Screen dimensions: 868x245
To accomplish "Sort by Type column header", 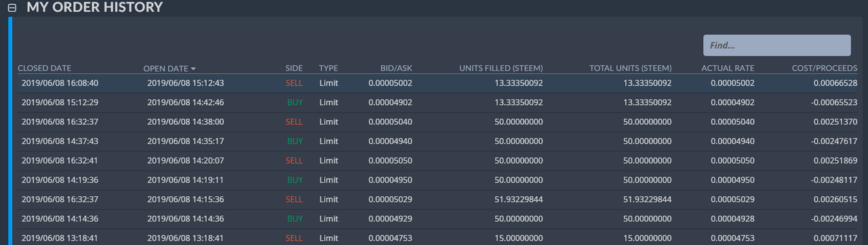I will 328,69.
